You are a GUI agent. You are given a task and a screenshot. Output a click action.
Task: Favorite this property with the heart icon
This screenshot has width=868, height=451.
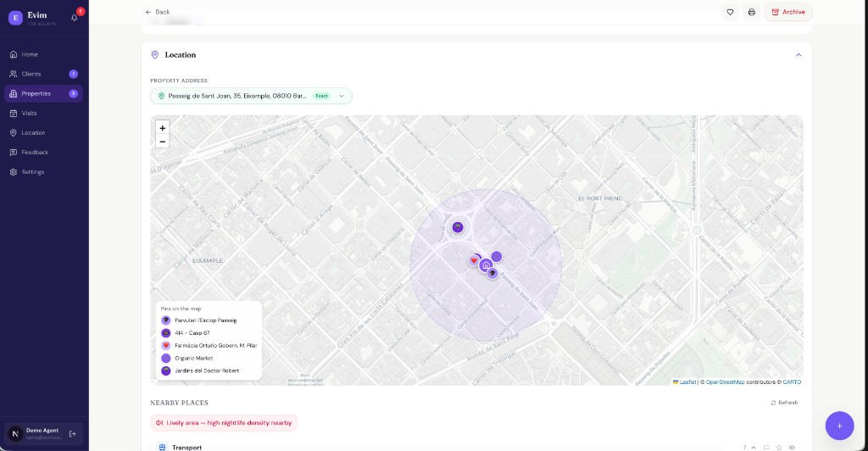(730, 12)
